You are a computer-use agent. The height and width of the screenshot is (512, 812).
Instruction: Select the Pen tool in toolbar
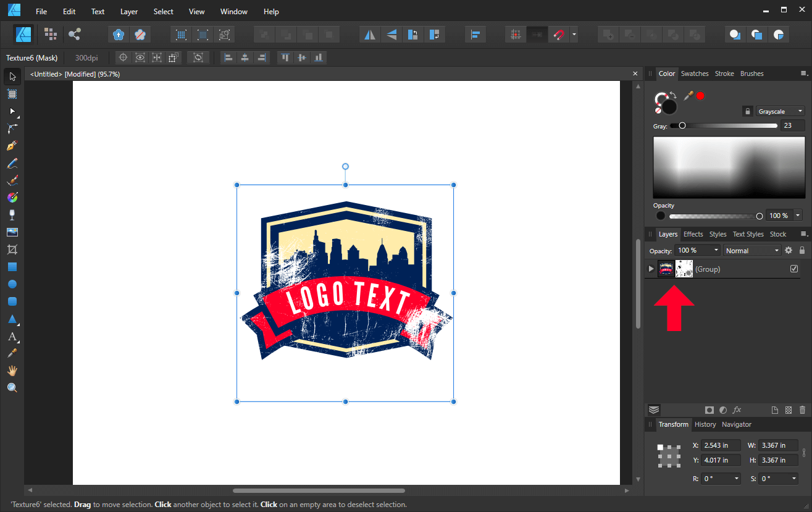12,146
